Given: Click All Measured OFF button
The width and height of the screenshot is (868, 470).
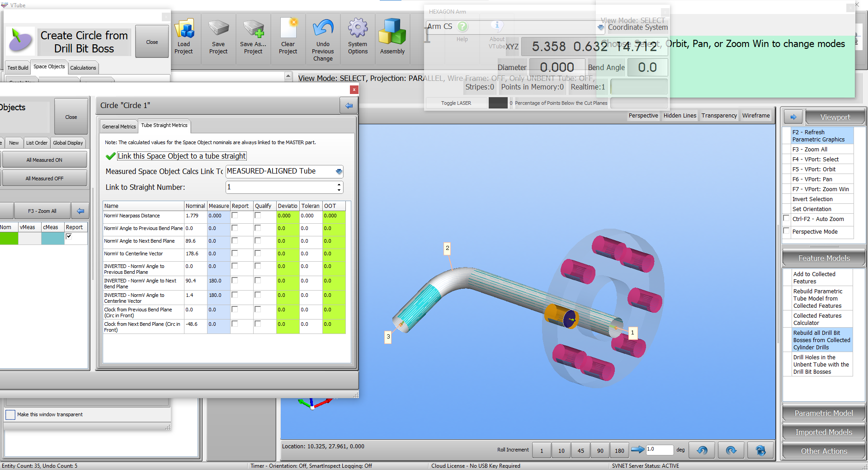Looking at the screenshot, I should coord(44,179).
